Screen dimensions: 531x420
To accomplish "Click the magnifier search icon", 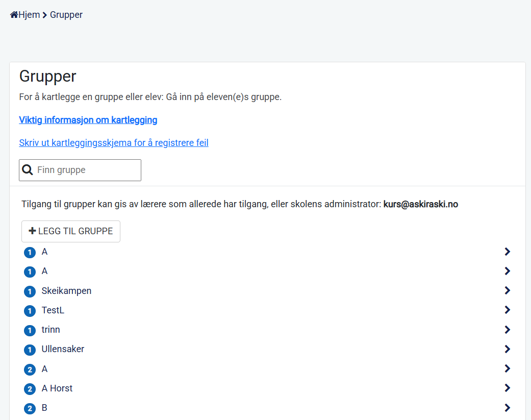I will point(28,170).
